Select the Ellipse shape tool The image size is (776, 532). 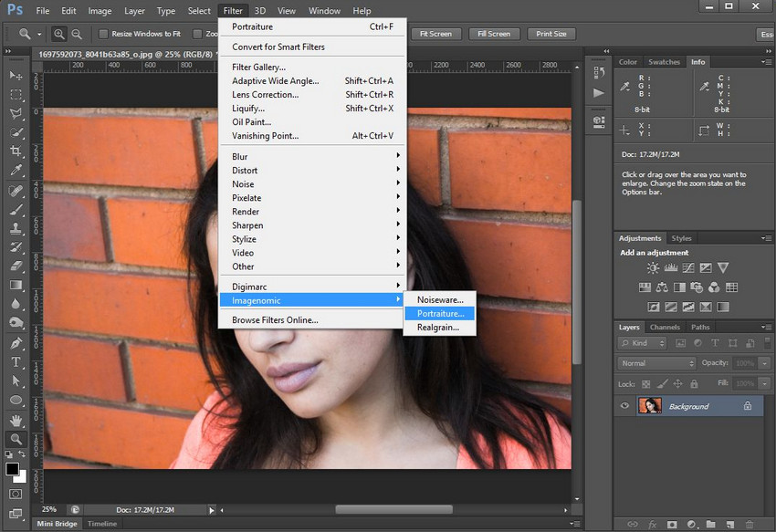pos(16,400)
